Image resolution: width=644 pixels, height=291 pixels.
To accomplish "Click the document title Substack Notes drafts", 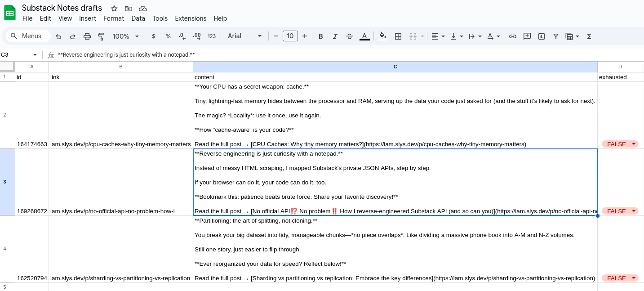I will point(62,8).
